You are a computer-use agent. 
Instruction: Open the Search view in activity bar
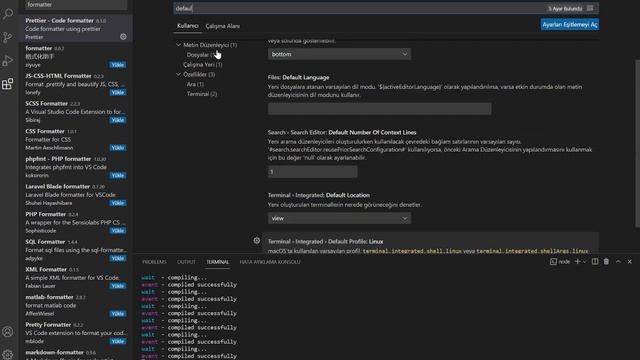click(8, 15)
